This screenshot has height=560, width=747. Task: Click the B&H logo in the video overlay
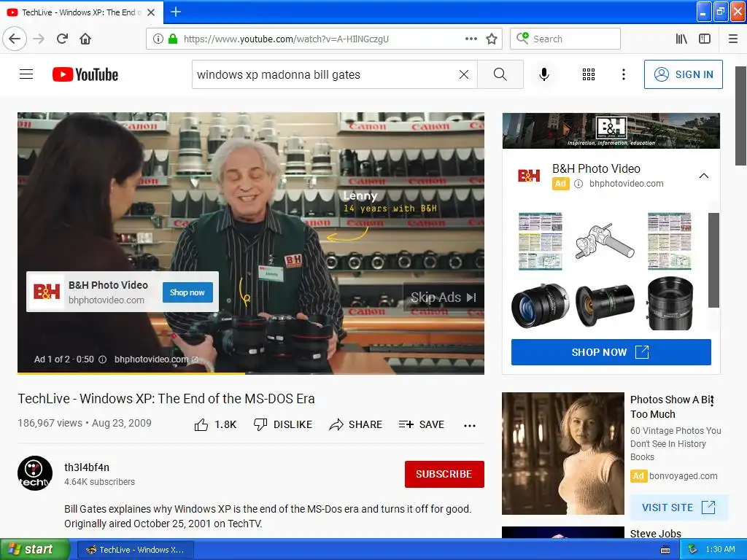click(46, 292)
